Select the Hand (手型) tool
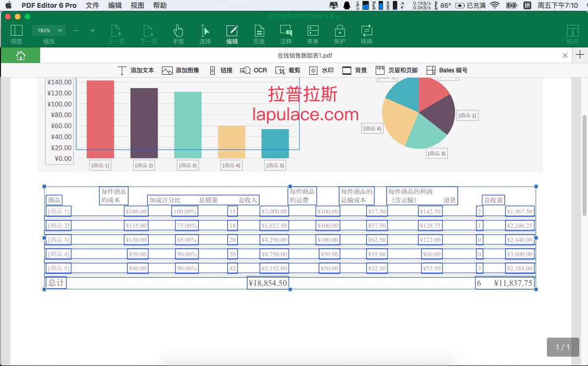This screenshot has width=588, height=366. [178, 34]
